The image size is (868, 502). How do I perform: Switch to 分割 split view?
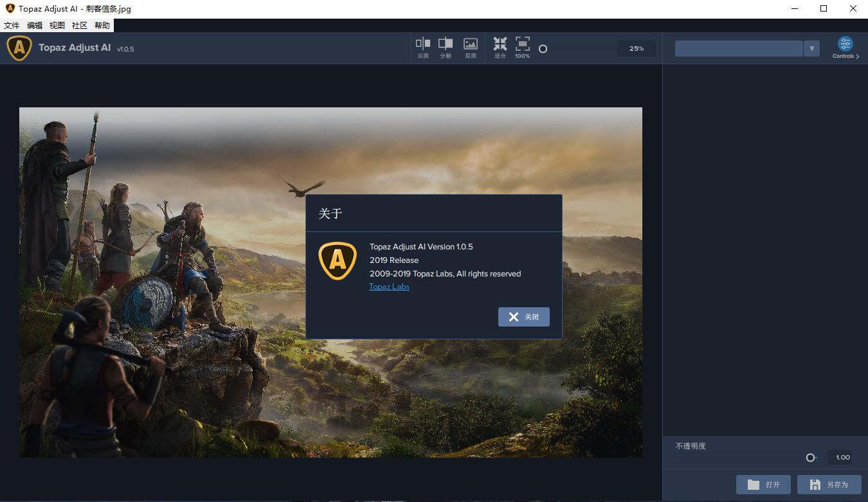point(446,48)
